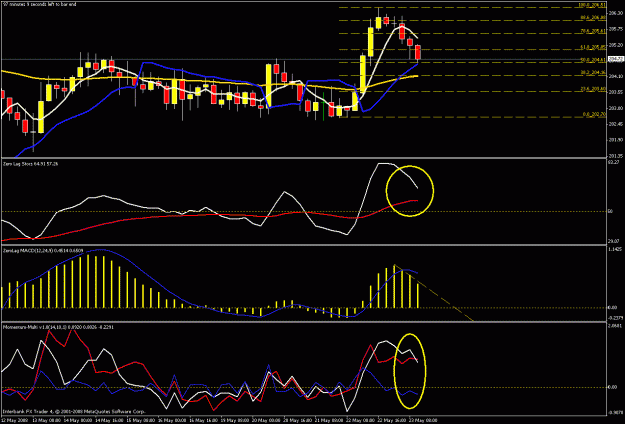Click the 38.2 Fibonacci level label

point(593,73)
